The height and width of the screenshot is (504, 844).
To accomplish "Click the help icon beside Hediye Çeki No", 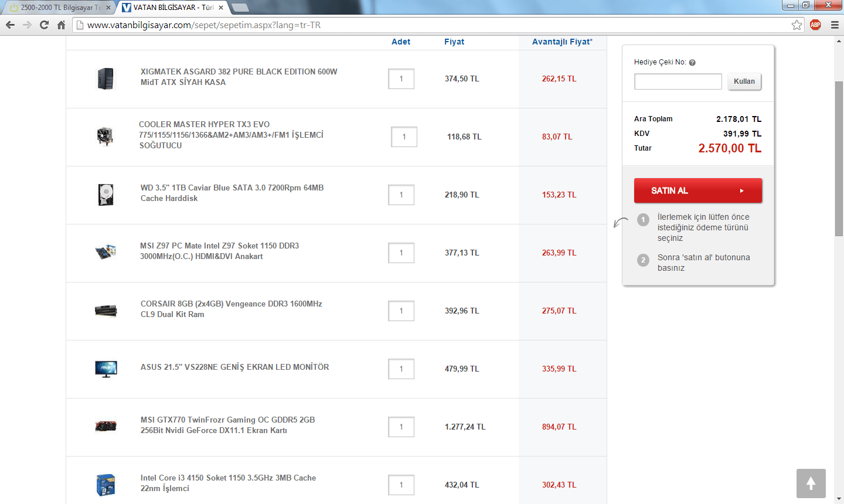I will point(692,63).
